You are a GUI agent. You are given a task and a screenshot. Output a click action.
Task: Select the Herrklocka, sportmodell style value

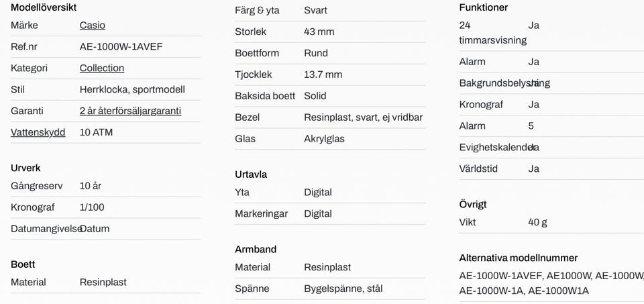click(132, 89)
